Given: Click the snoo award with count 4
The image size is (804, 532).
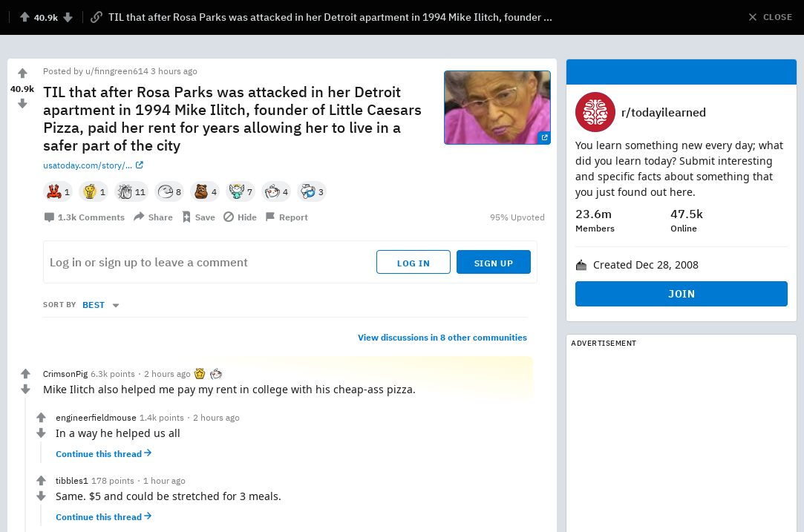Looking at the screenshot, I should tap(276, 191).
